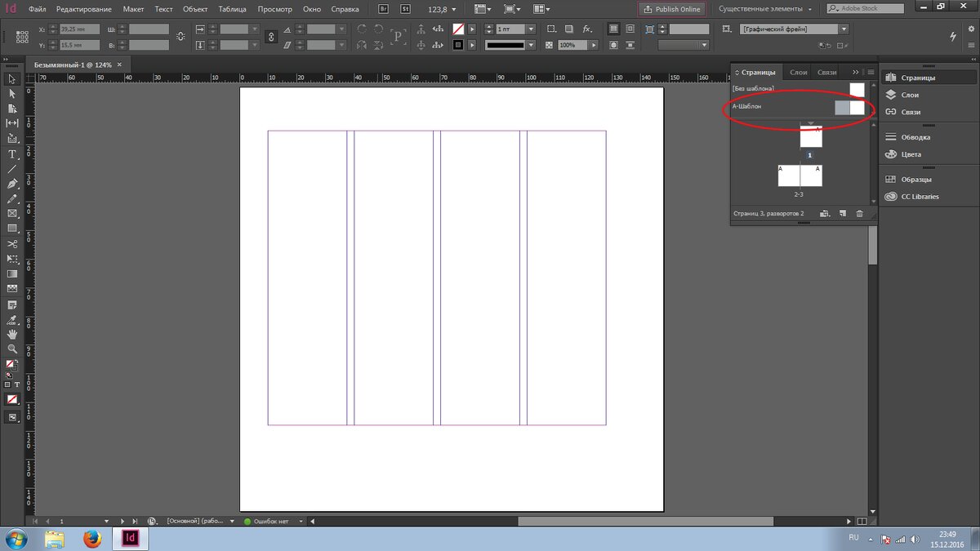Image resolution: width=980 pixels, height=551 pixels.
Task: Select the Free Transform tool
Action: [12, 259]
